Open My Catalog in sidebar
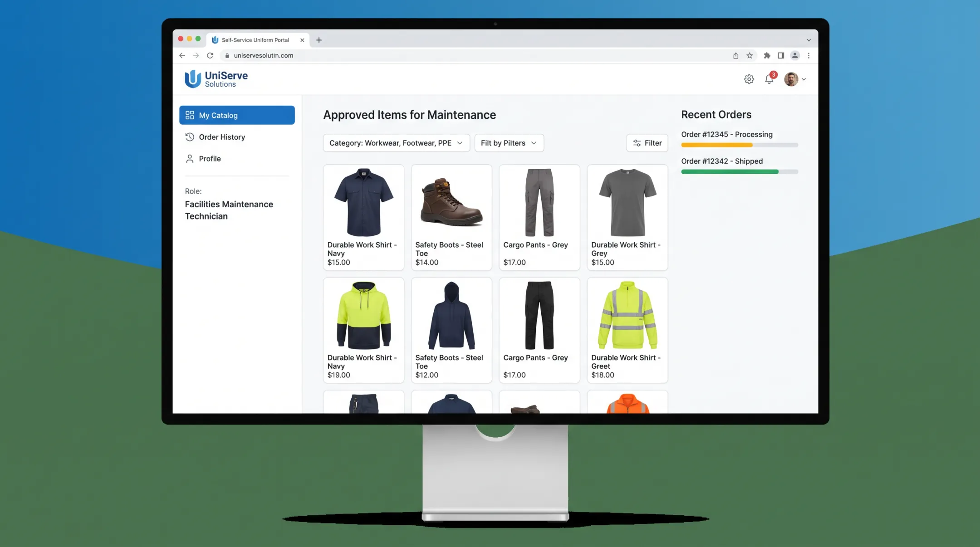Screen dimensions: 980x547 tap(237, 115)
